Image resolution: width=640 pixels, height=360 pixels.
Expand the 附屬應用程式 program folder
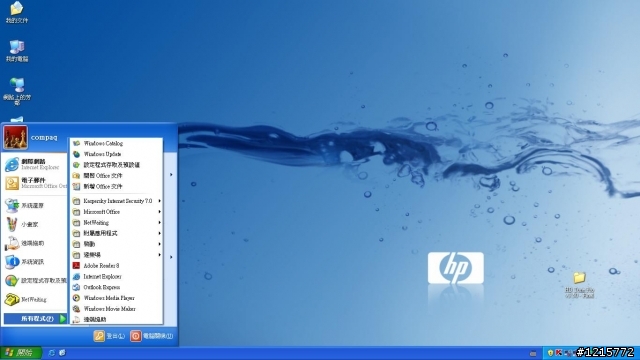116,233
